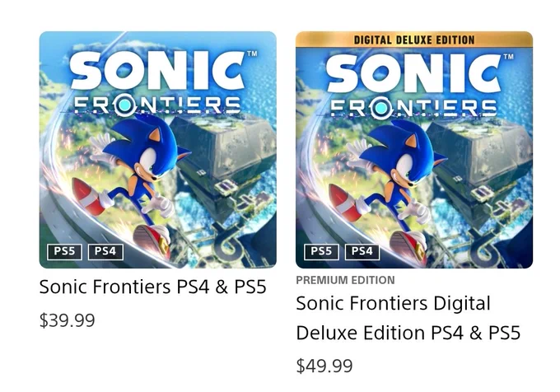This screenshot has width=560, height=392.
Task: Select the Sonic Frontiers PS4 & PS5 title
Action: point(153,287)
